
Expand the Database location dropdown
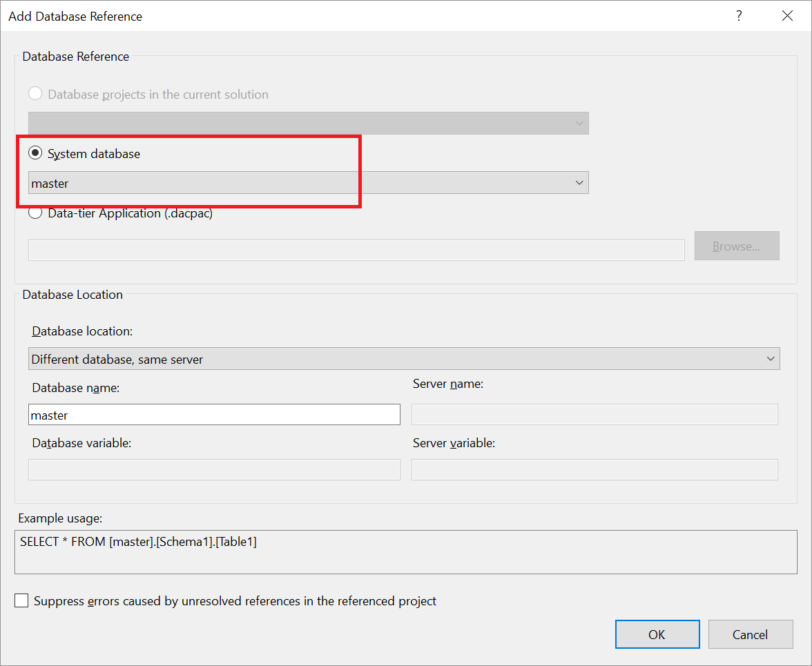pyautogui.click(x=405, y=359)
